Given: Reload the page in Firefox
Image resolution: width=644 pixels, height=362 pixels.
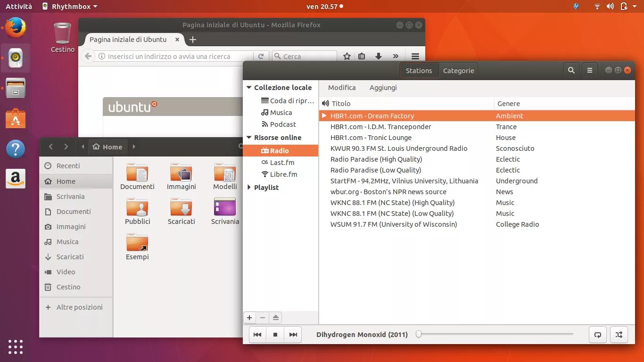Looking at the screenshot, I should [x=261, y=56].
